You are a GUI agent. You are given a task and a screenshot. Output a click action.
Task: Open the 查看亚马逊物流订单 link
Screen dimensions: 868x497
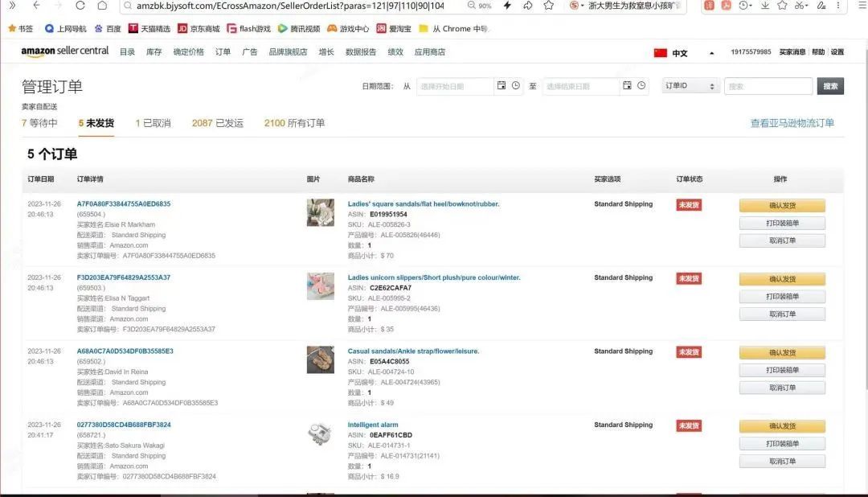coord(792,123)
